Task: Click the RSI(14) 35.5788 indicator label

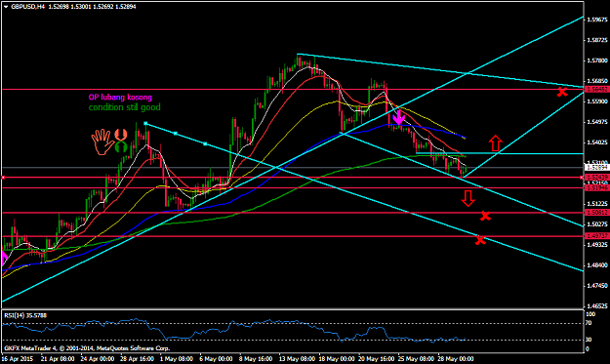Action: click(25, 315)
